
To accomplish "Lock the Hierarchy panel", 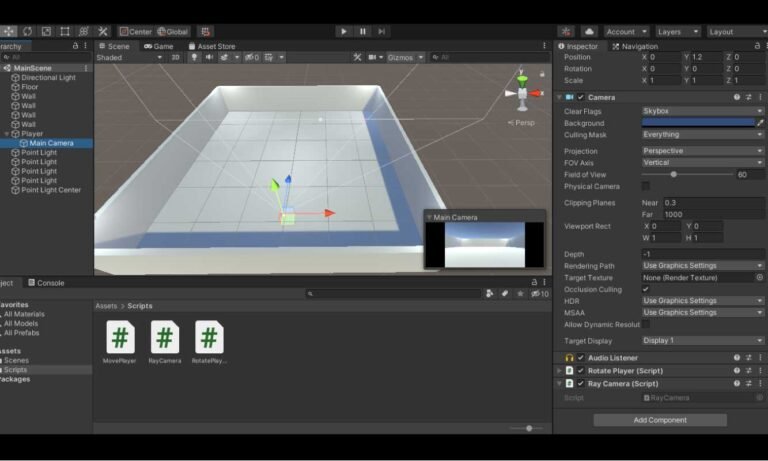I will [75, 46].
